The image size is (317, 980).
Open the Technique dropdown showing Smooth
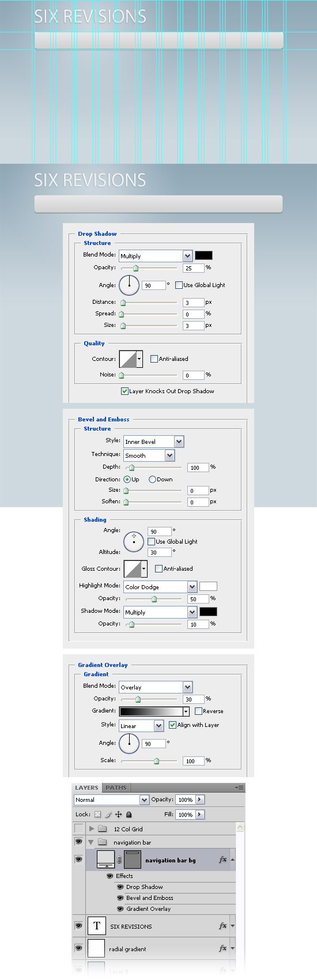(149, 455)
